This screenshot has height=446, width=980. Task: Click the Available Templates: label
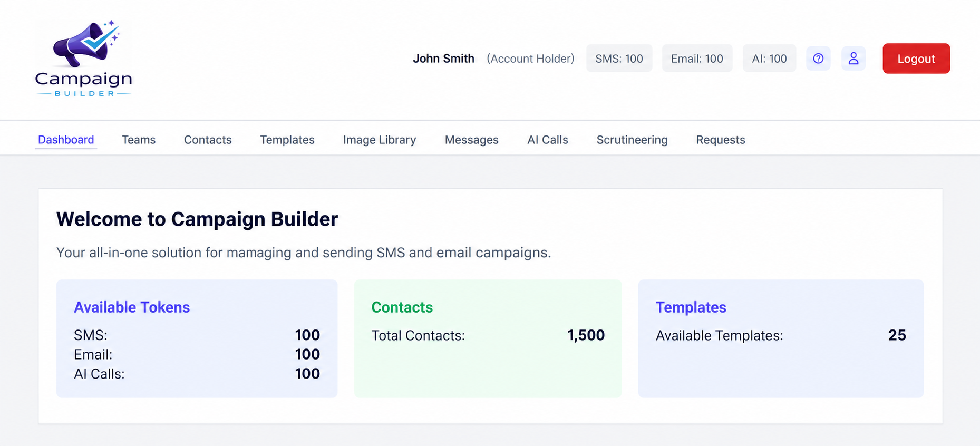[x=719, y=335]
